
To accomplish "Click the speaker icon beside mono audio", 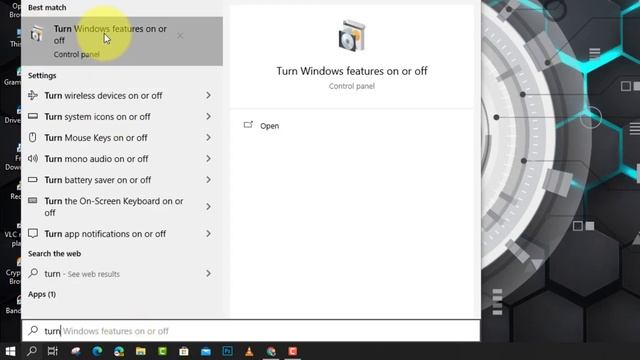I will (33, 158).
